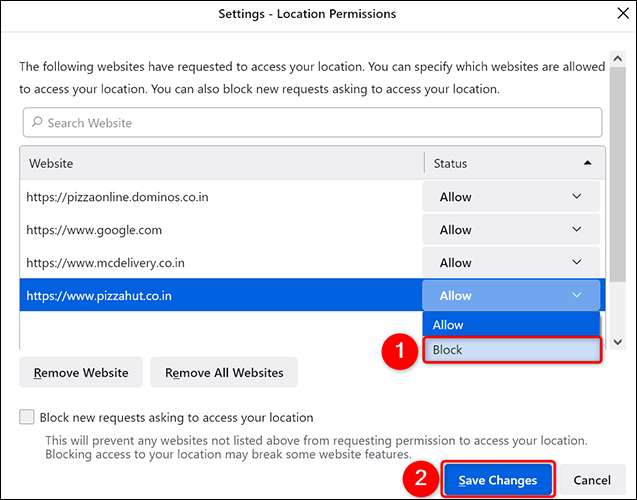Open status dropdown for pizzaonline.dominos.co.in
The image size is (637, 500).
coord(511,197)
